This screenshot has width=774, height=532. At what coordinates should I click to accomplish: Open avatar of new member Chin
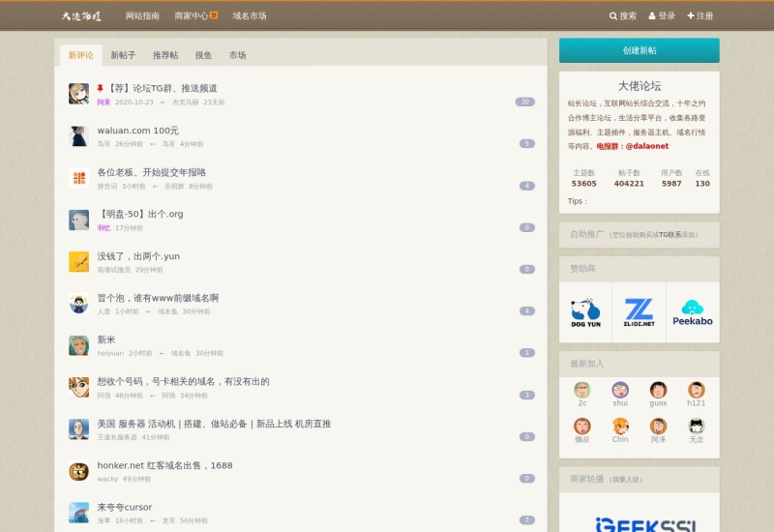[620, 426]
